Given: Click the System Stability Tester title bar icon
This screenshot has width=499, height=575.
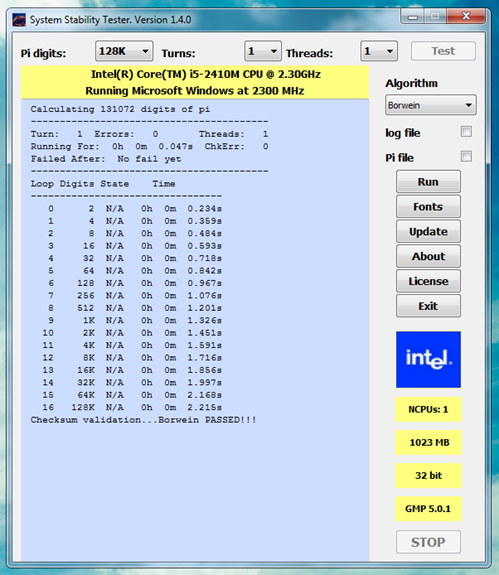Looking at the screenshot, I should pyautogui.click(x=19, y=20).
